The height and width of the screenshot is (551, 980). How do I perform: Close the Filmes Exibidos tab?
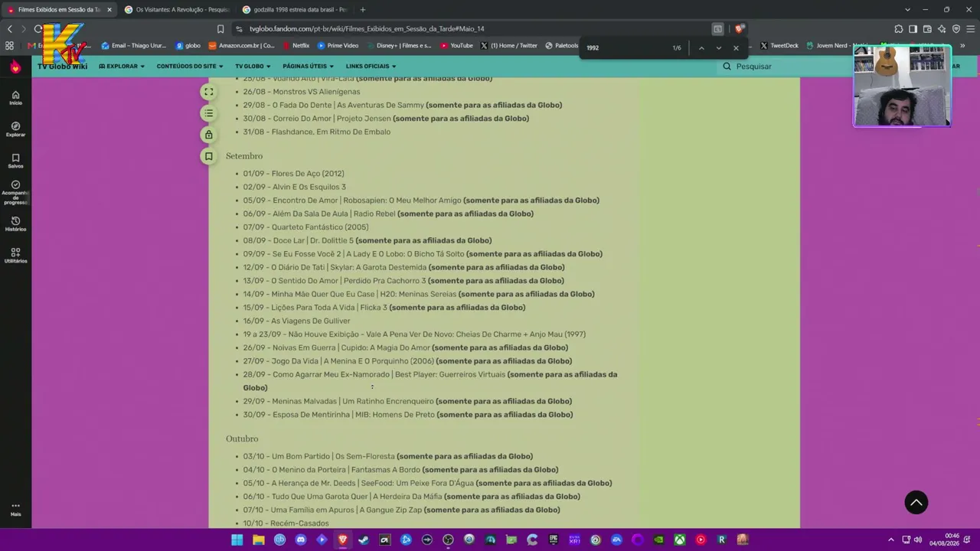point(109,10)
